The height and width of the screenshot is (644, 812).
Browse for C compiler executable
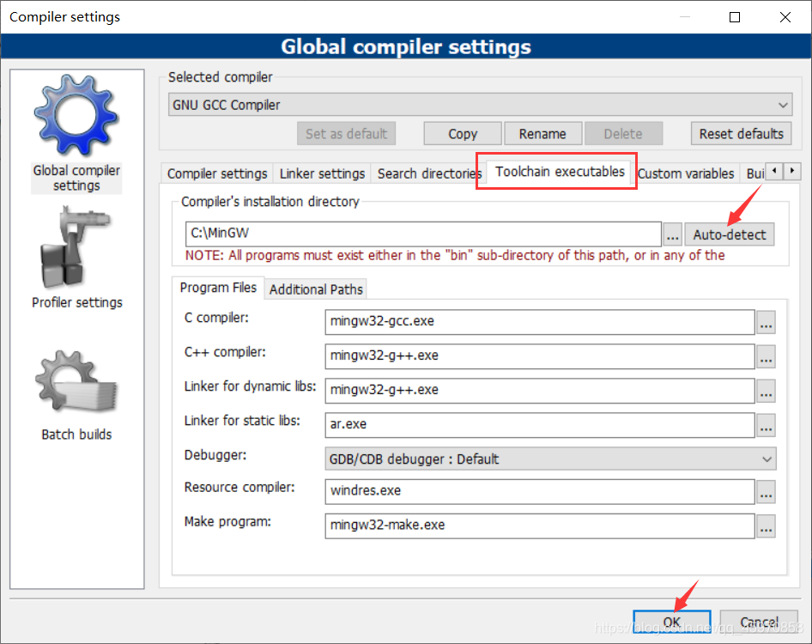click(766, 322)
